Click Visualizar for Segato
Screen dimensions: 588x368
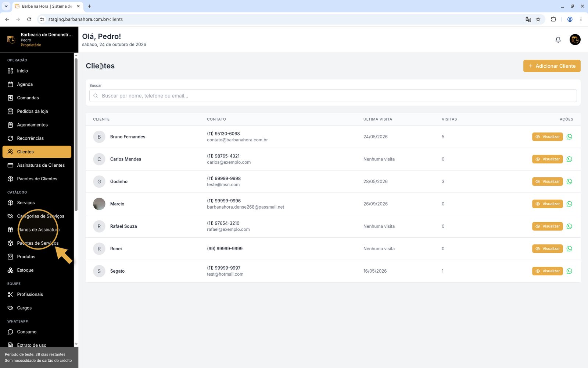[x=547, y=271]
